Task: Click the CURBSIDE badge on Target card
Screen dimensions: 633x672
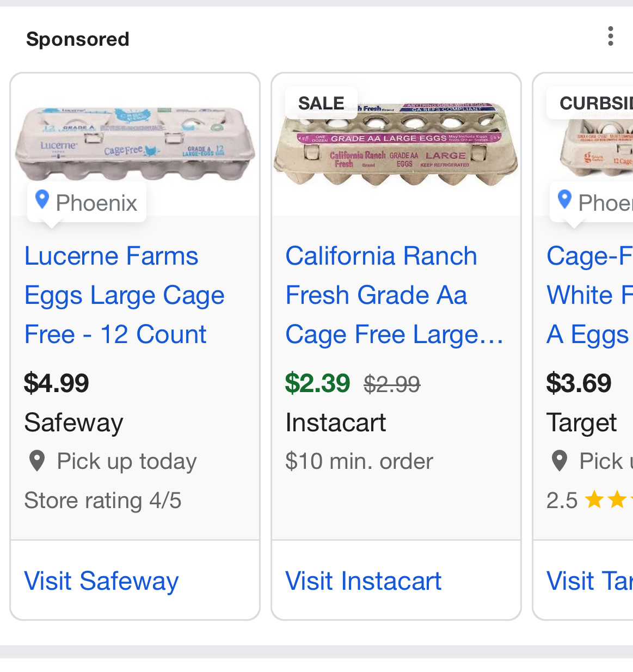Action: [x=594, y=103]
